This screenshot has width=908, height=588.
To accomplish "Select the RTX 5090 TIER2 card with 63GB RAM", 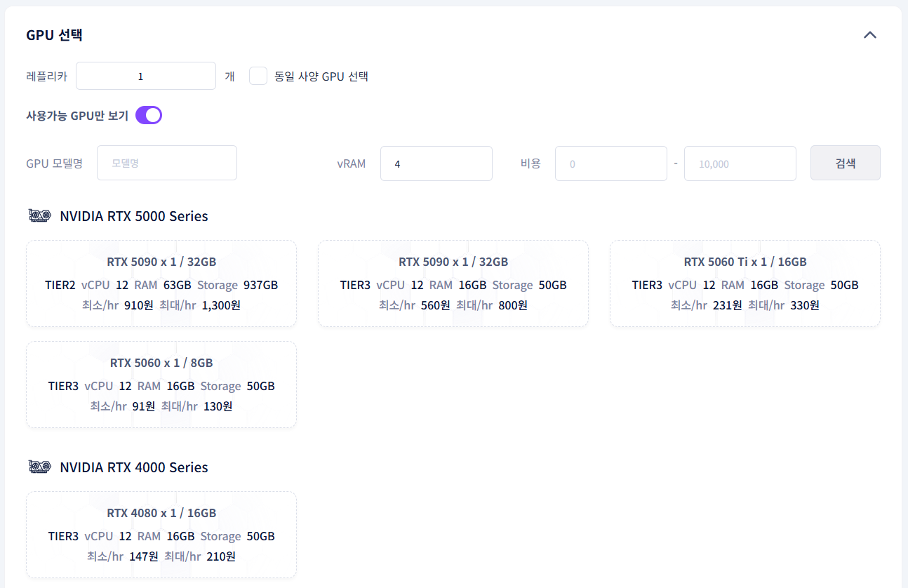I will pos(161,283).
